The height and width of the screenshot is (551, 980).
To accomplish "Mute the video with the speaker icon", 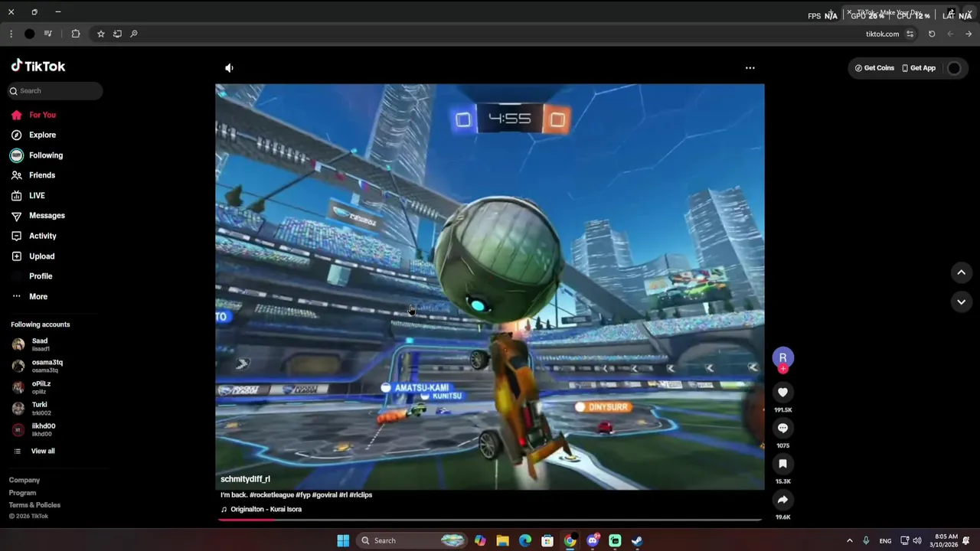I will [229, 68].
